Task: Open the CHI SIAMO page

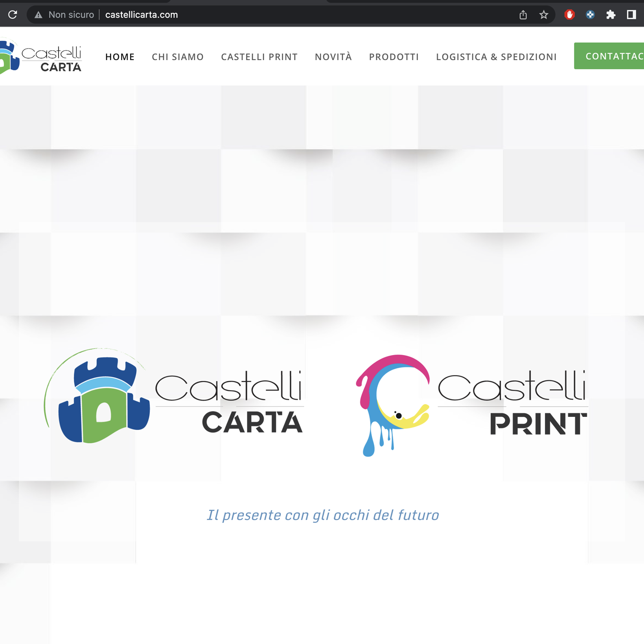Action: pos(178,57)
